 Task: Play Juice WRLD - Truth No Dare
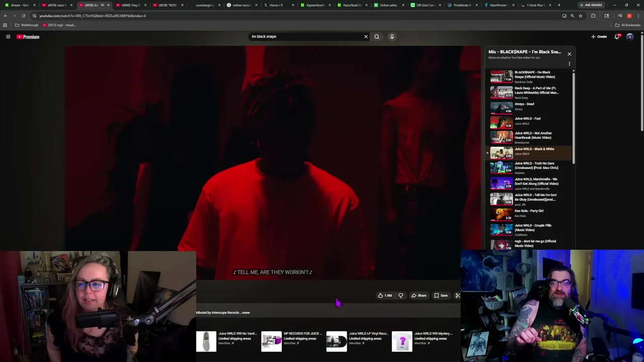(530, 167)
